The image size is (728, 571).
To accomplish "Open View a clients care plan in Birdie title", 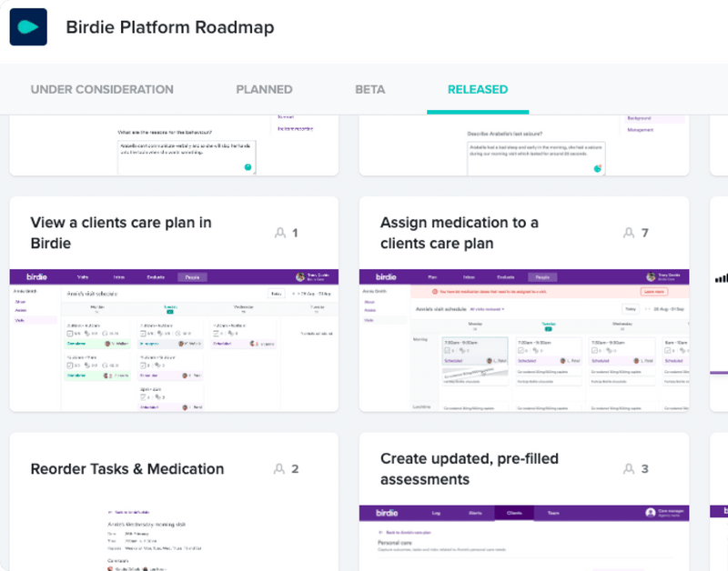I will pos(121,233).
